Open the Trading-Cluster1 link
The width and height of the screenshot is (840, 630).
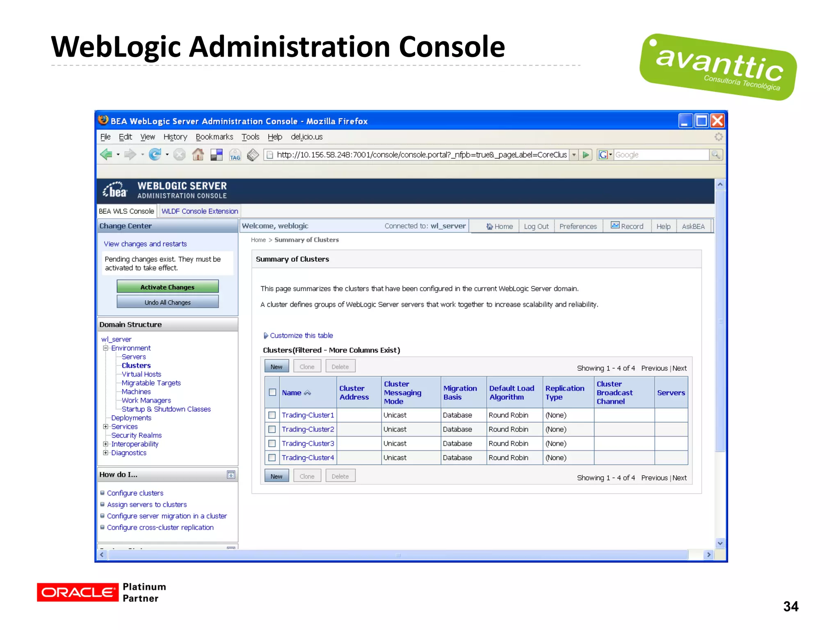tap(308, 415)
